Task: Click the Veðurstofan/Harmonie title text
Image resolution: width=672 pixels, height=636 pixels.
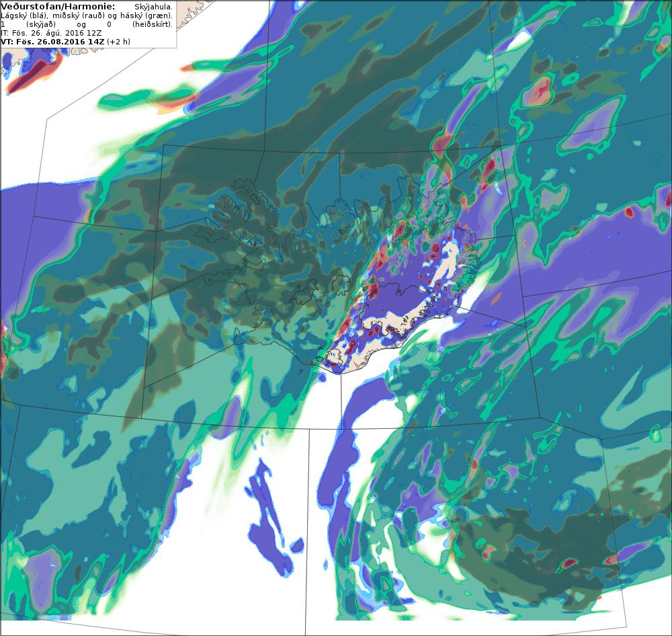Action: pyautogui.click(x=58, y=7)
